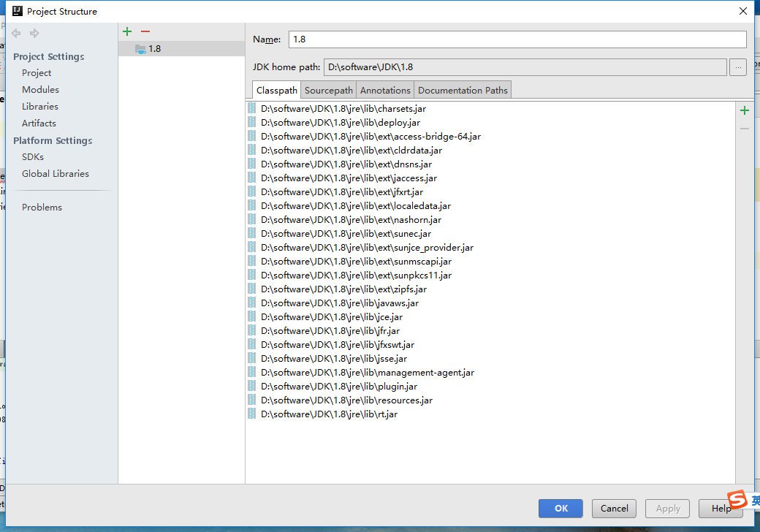The width and height of the screenshot is (760, 532).
Task: Click the Cancel button
Action: (x=614, y=509)
